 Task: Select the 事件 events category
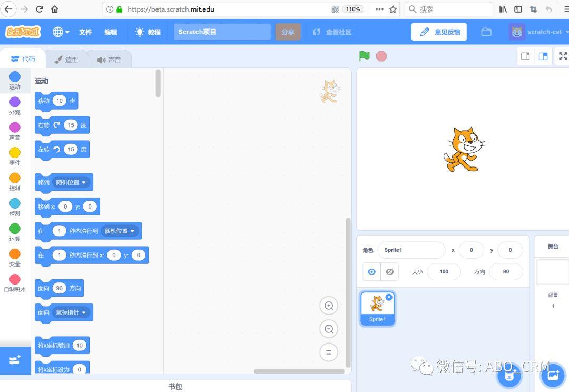[x=15, y=156]
